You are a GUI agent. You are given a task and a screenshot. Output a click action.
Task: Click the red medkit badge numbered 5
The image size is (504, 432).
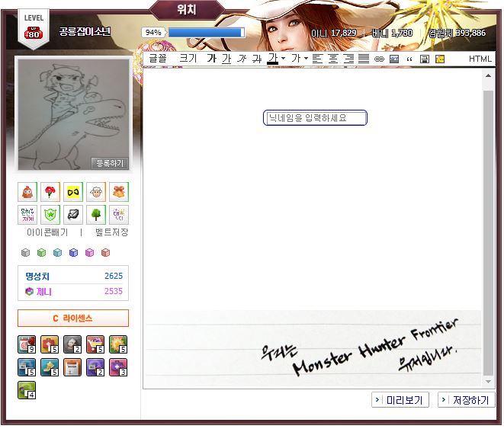50,344
